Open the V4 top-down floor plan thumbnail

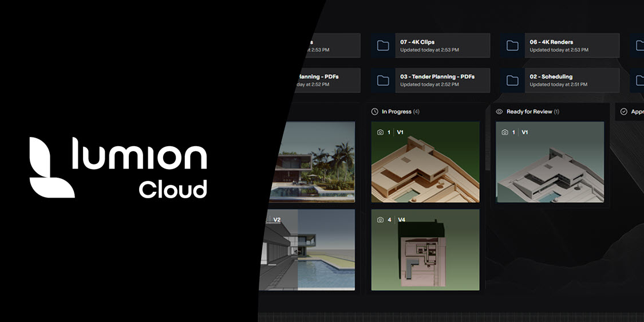tap(425, 250)
